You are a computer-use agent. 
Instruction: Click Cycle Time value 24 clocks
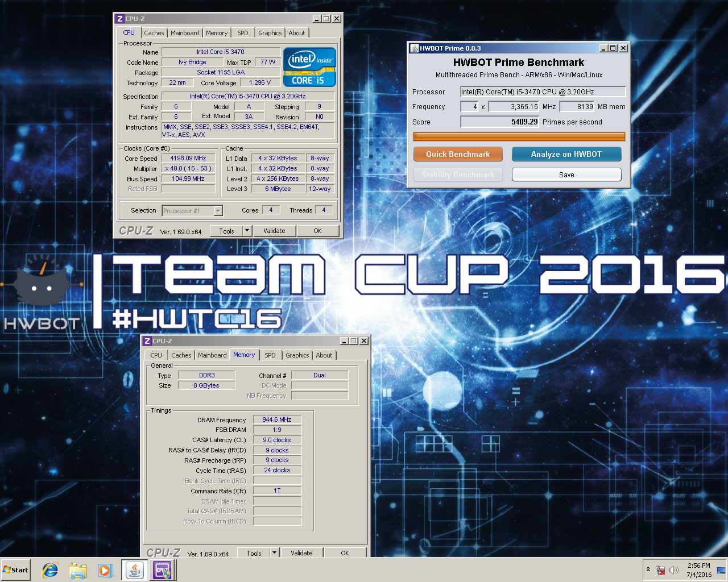point(277,470)
